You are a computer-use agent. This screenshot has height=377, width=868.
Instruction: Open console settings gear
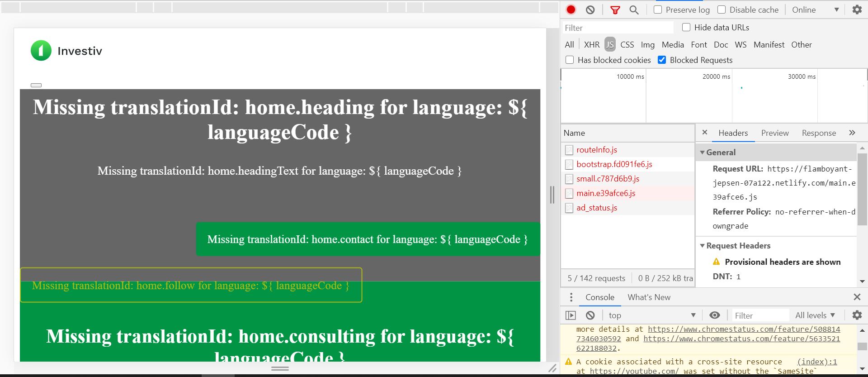857,315
